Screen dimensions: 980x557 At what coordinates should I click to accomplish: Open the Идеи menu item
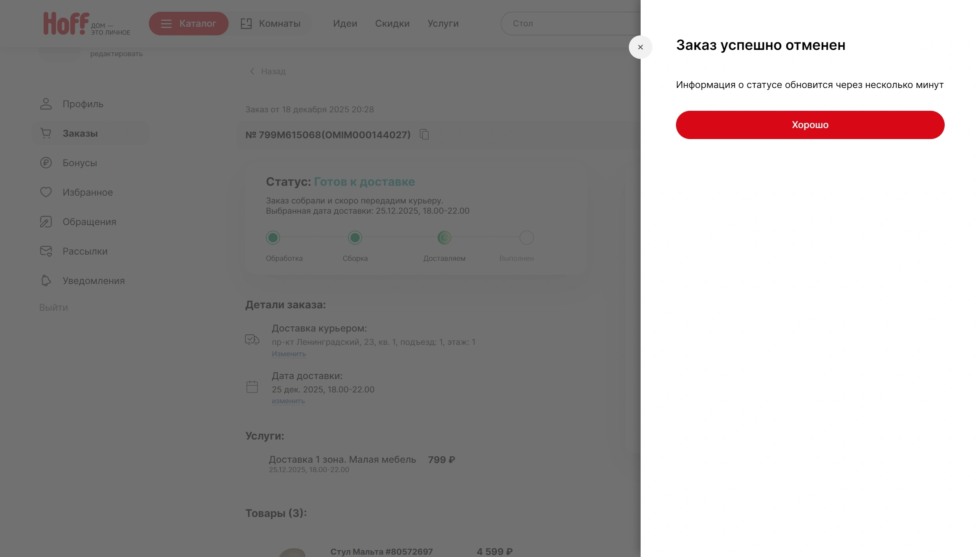(345, 24)
